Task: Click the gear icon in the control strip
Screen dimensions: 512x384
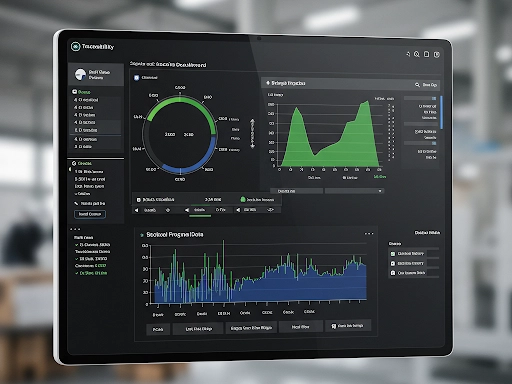Action: [168, 210]
